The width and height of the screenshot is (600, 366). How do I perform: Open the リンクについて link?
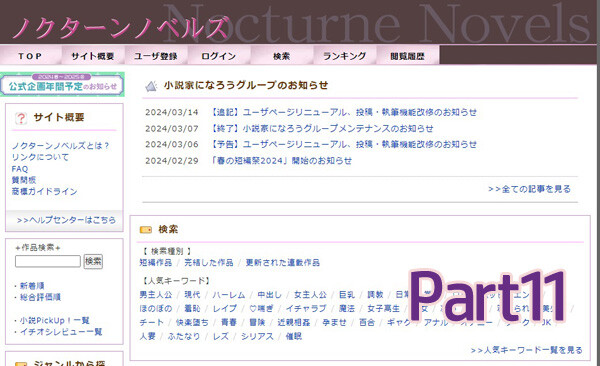pos(40,157)
